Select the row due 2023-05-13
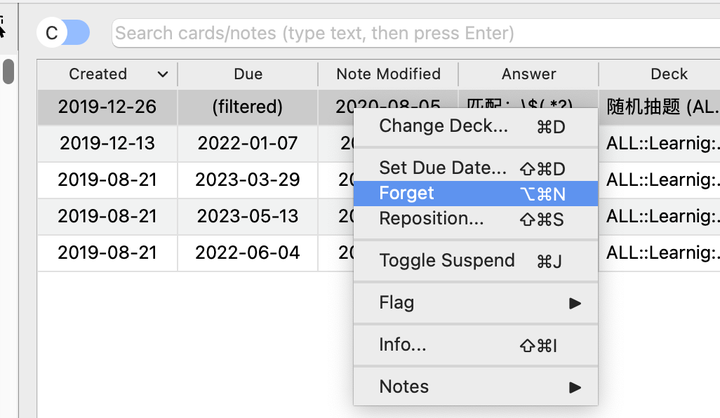 pyautogui.click(x=248, y=216)
